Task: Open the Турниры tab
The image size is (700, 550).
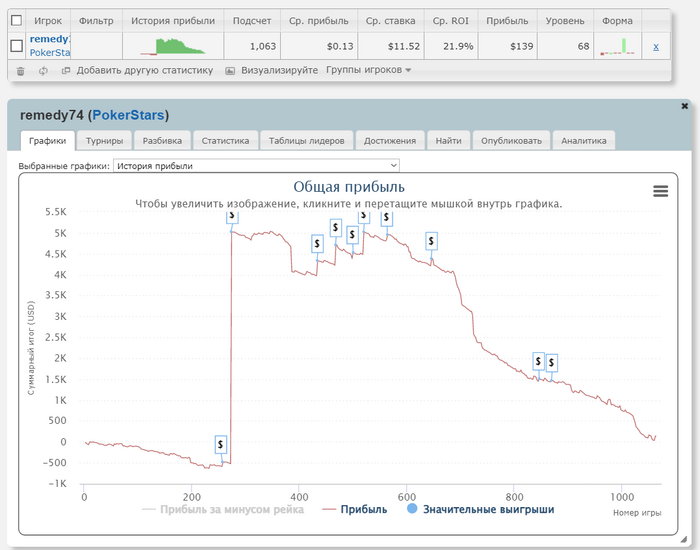Action: click(x=104, y=141)
